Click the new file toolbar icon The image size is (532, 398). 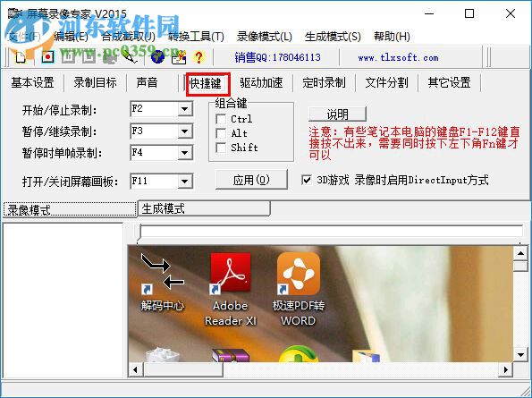click(x=21, y=57)
